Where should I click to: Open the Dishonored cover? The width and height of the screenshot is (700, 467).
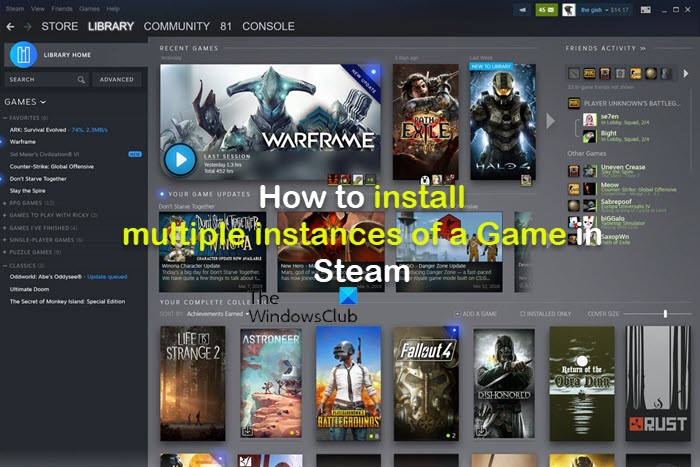pyautogui.click(x=504, y=384)
